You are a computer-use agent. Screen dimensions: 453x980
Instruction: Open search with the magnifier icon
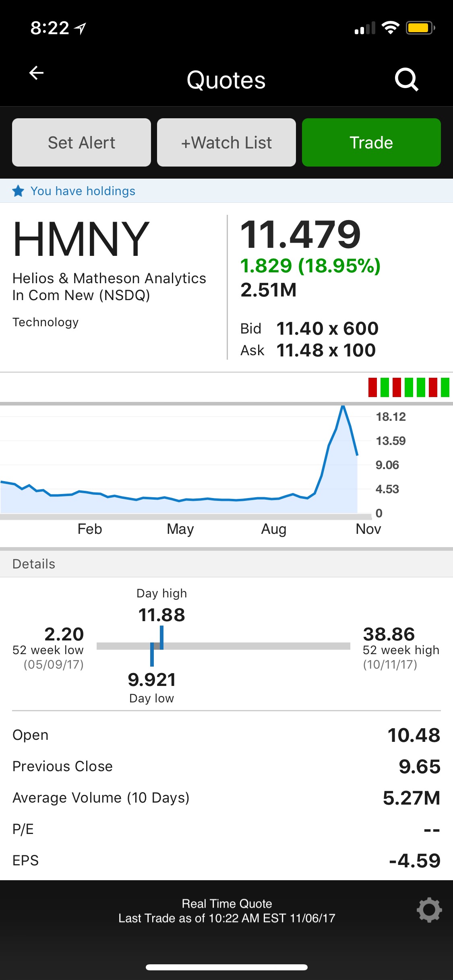[x=406, y=80]
